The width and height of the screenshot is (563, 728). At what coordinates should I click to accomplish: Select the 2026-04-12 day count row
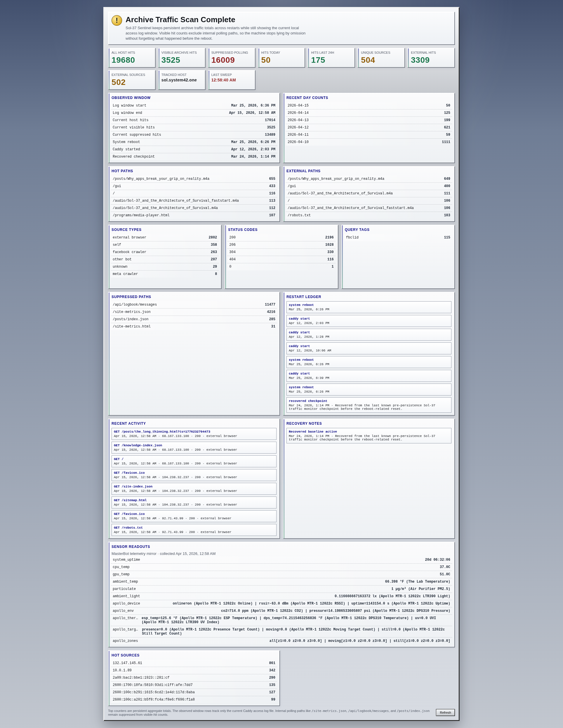click(x=369, y=127)
